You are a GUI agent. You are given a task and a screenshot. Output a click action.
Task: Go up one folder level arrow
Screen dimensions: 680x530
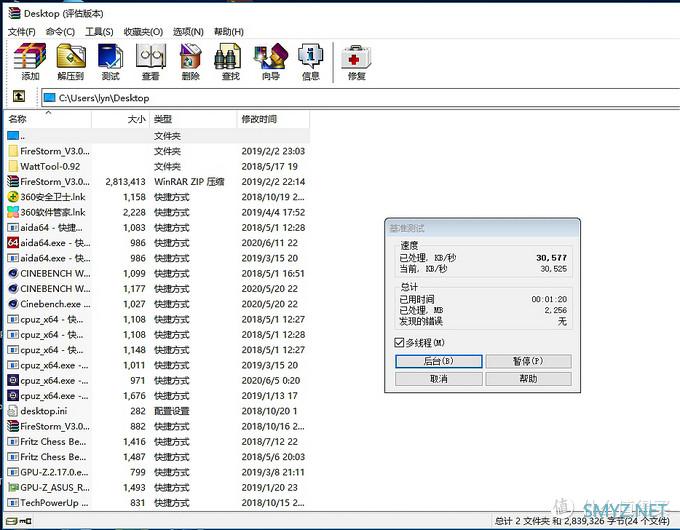(x=19, y=96)
